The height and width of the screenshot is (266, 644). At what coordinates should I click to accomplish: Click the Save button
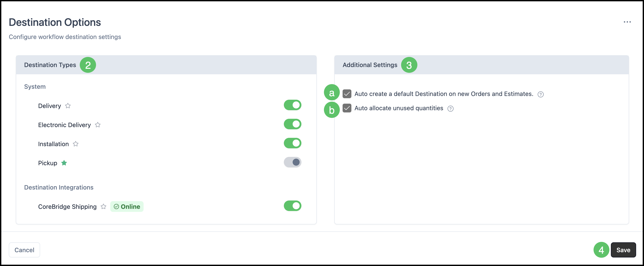[623, 250]
